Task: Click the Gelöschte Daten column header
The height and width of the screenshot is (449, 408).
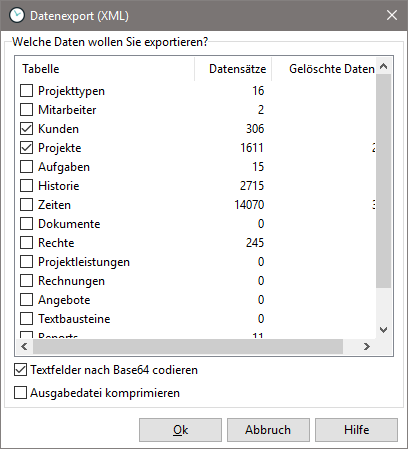Action: (324, 69)
